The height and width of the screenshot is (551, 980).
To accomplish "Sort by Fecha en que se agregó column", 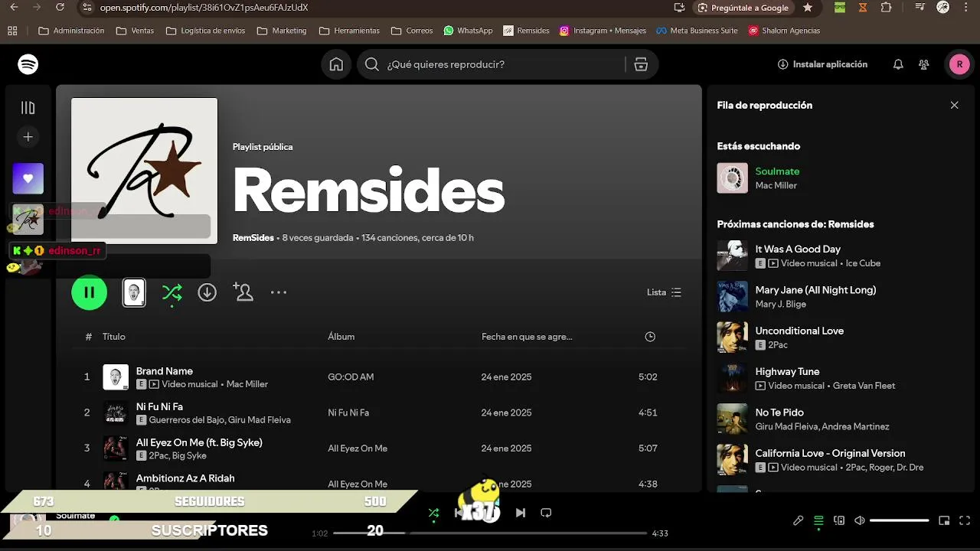I will [x=527, y=337].
